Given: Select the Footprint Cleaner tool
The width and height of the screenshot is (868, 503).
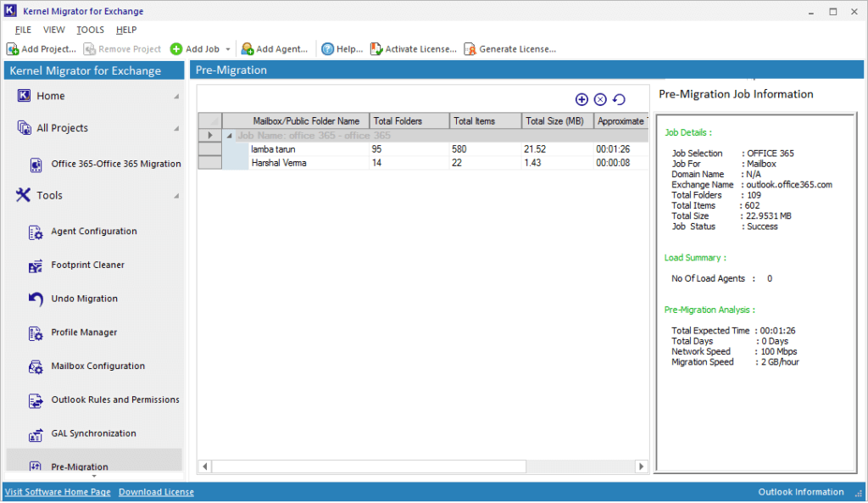Looking at the screenshot, I should [x=90, y=265].
